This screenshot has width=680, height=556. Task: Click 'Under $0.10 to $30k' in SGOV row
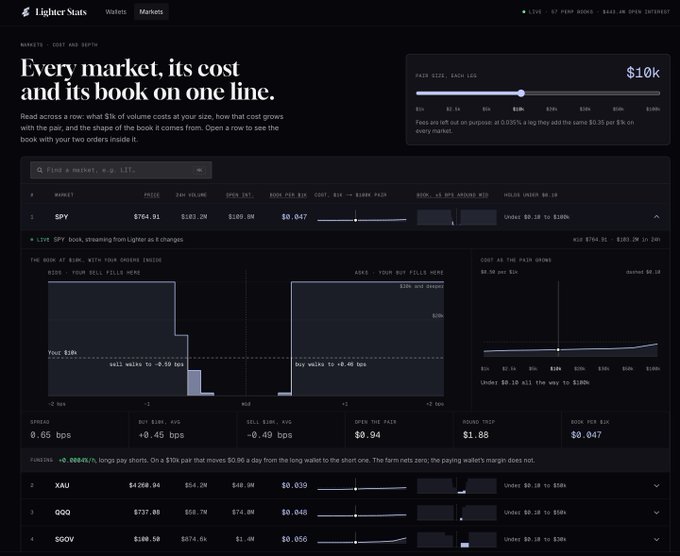pos(535,540)
